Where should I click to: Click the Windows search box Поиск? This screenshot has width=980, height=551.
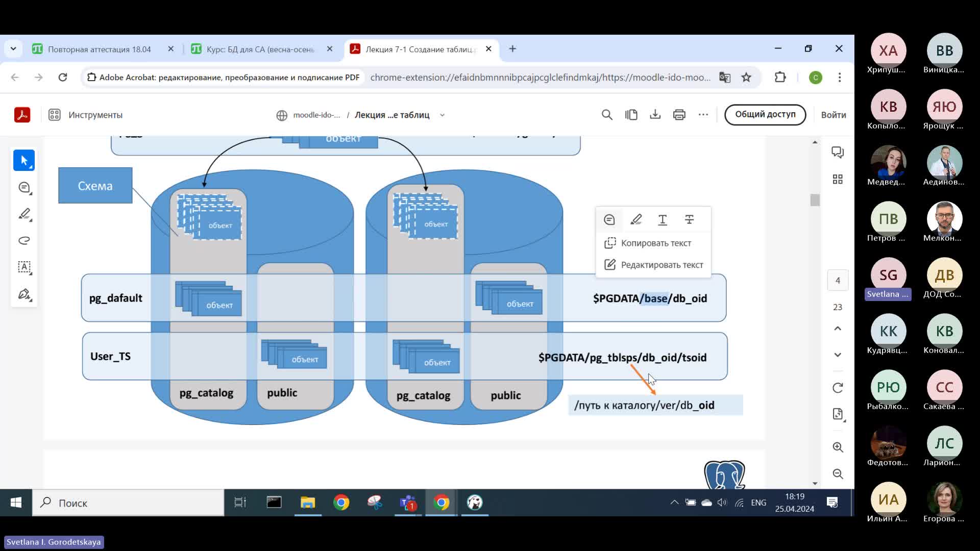[128, 503]
